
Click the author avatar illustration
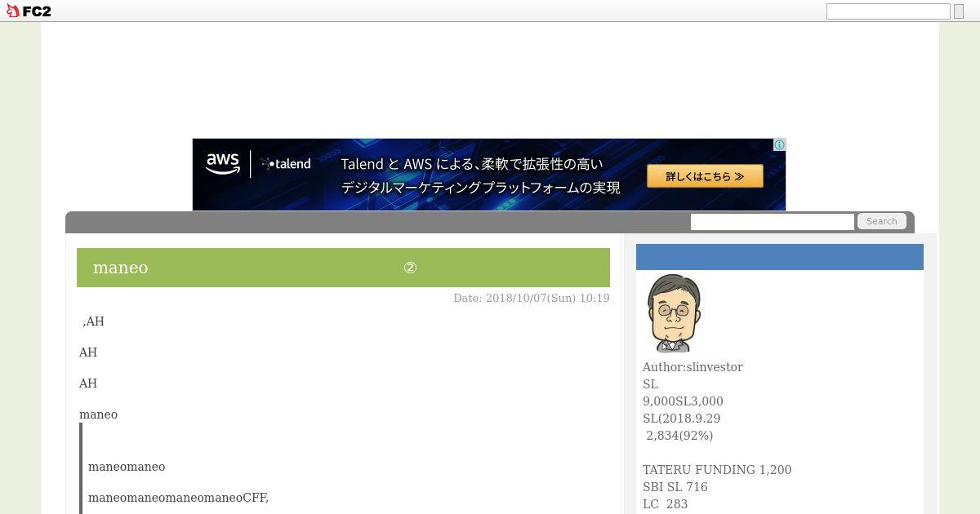pos(674,313)
